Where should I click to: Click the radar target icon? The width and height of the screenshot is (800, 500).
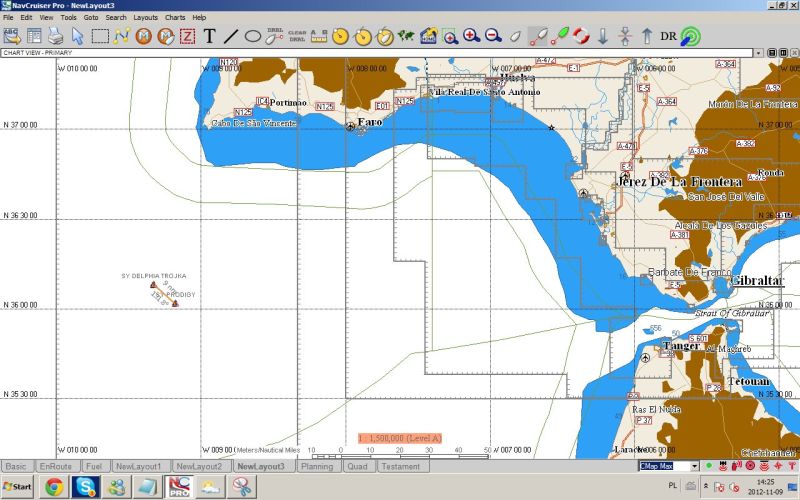[x=690, y=36]
